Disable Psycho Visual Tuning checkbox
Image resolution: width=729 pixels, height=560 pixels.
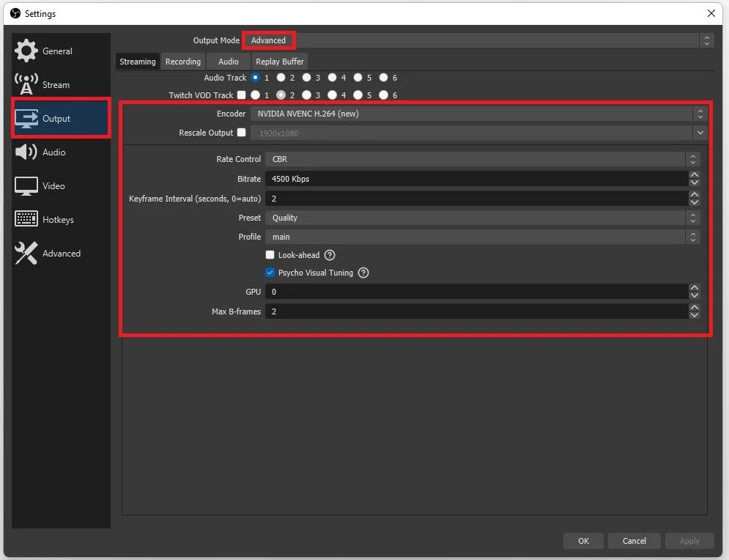(270, 272)
